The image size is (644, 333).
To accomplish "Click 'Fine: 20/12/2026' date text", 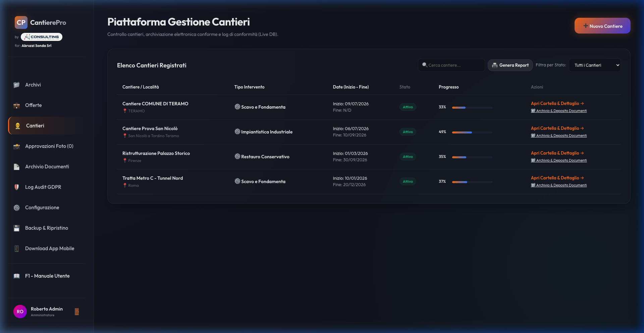I will click(x=349, y=185).
